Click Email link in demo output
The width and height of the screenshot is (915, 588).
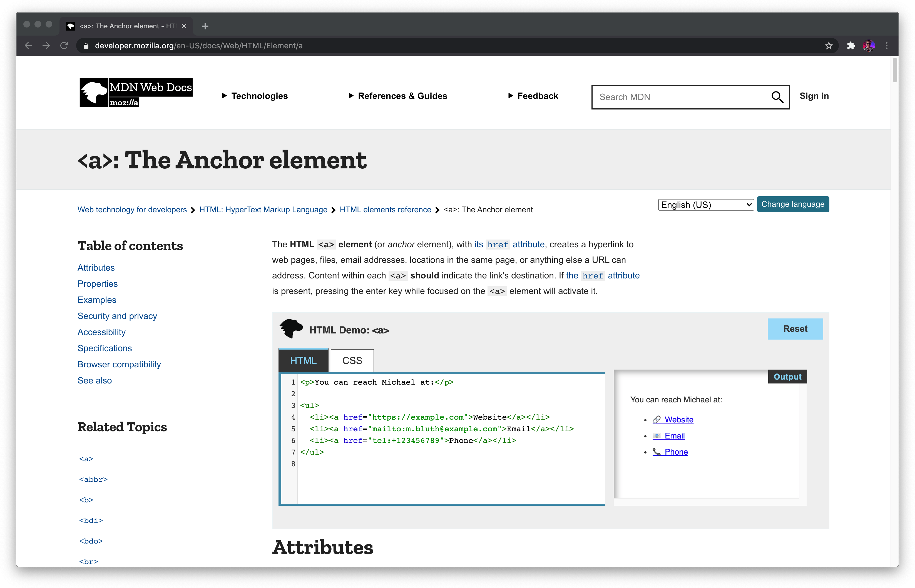pyautogui.click(x=669, y=435)
